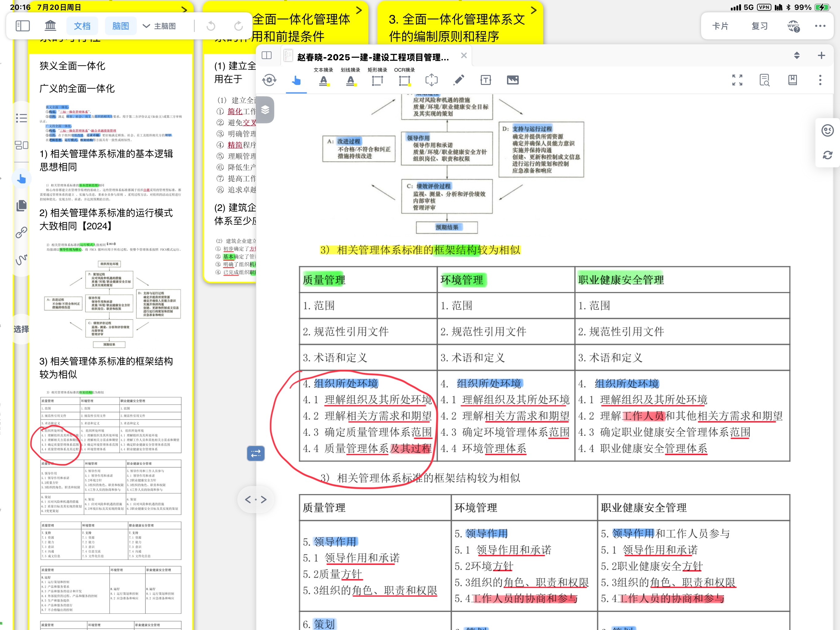840x630 pixels.
Task: Open the document search icon
Action: coord(764,80)
